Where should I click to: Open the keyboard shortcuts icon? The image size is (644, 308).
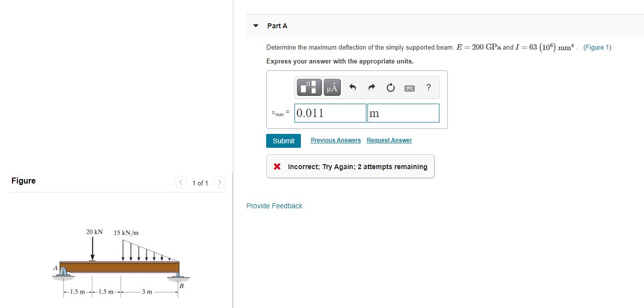[409, 87]
